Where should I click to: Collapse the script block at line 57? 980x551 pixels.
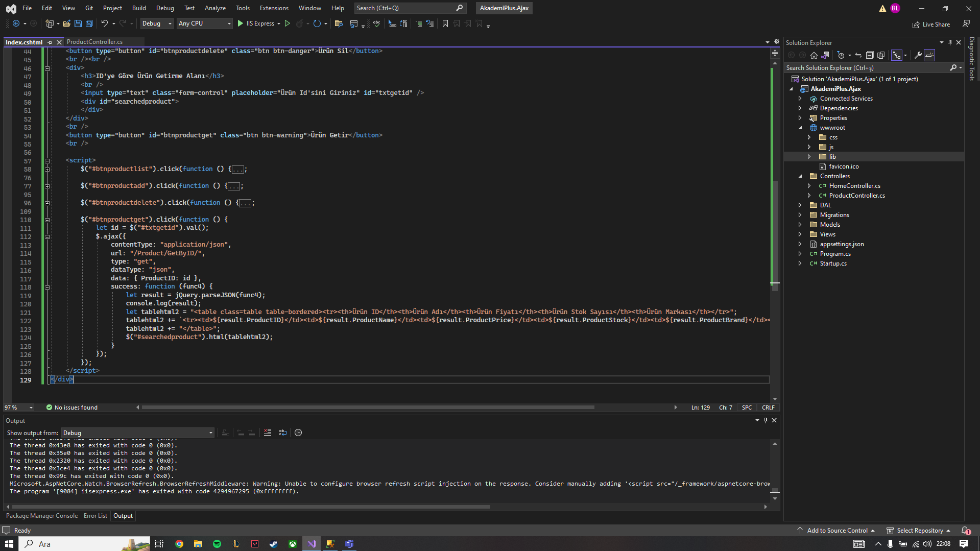pos(47,160)
